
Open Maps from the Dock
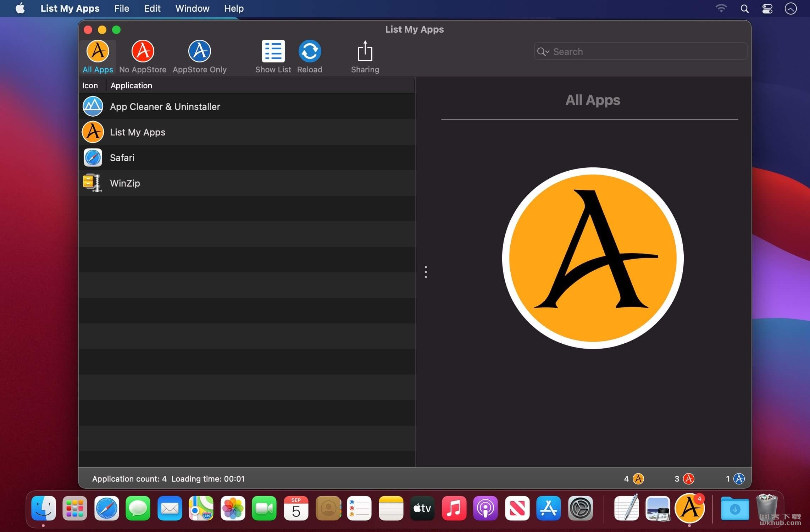(x=201, y=509)
